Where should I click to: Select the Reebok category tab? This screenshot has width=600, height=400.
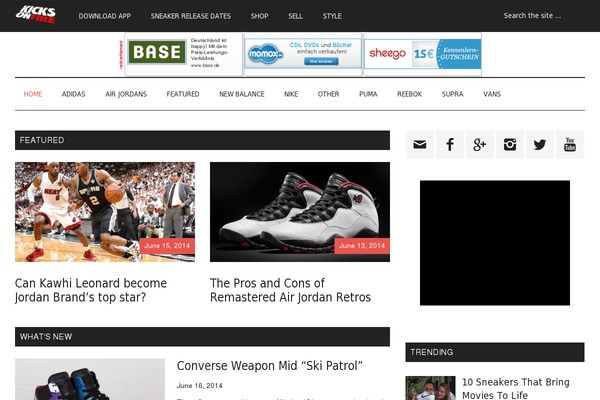(409, 94)
